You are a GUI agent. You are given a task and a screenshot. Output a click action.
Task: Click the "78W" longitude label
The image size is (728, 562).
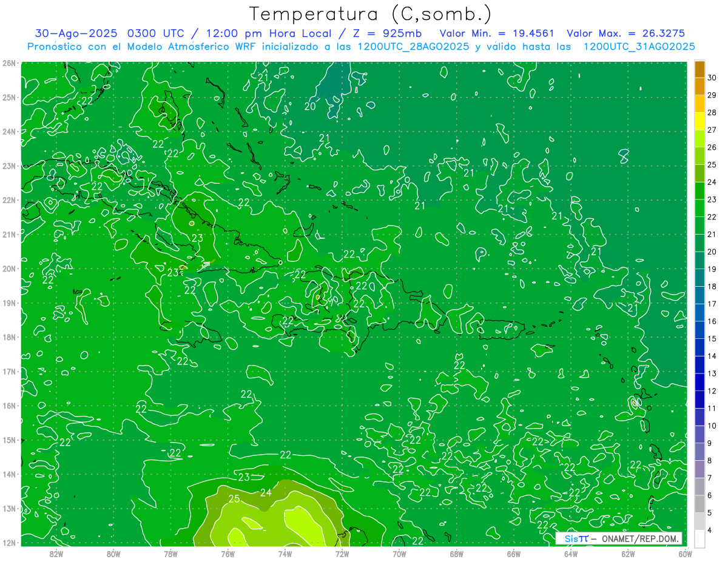click(170, 553)
